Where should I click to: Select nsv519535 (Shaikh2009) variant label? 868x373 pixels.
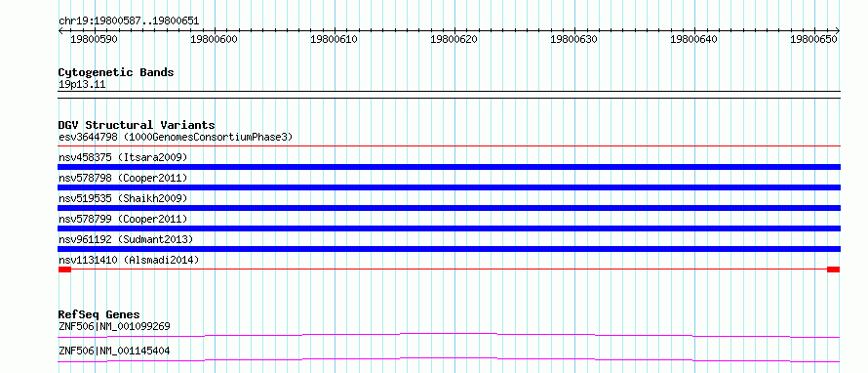pos(123,198)
